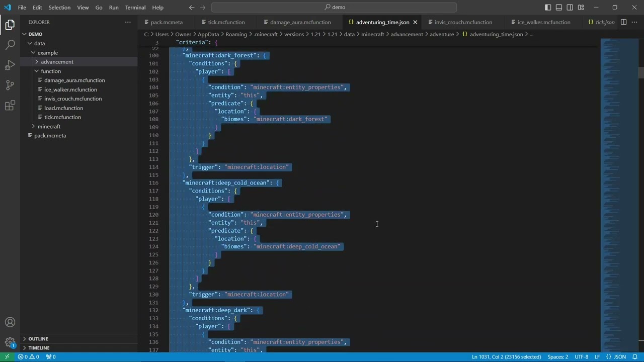Open the Accounts menu icon
This screenshot has height=362, width=644.
10,322
